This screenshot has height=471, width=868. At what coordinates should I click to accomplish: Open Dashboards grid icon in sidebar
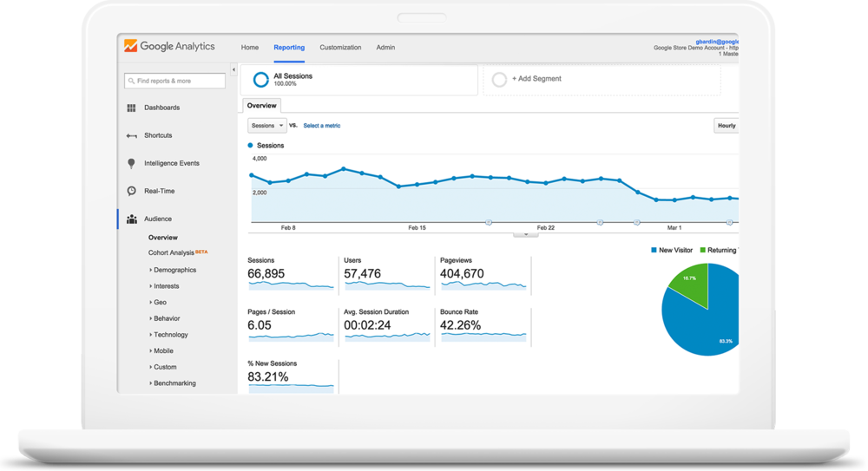pyautogui.click(x=131, y=108)
